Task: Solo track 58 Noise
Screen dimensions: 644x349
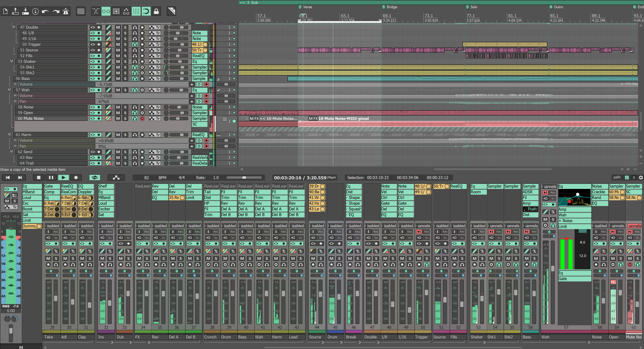Action: coord(125,107)
